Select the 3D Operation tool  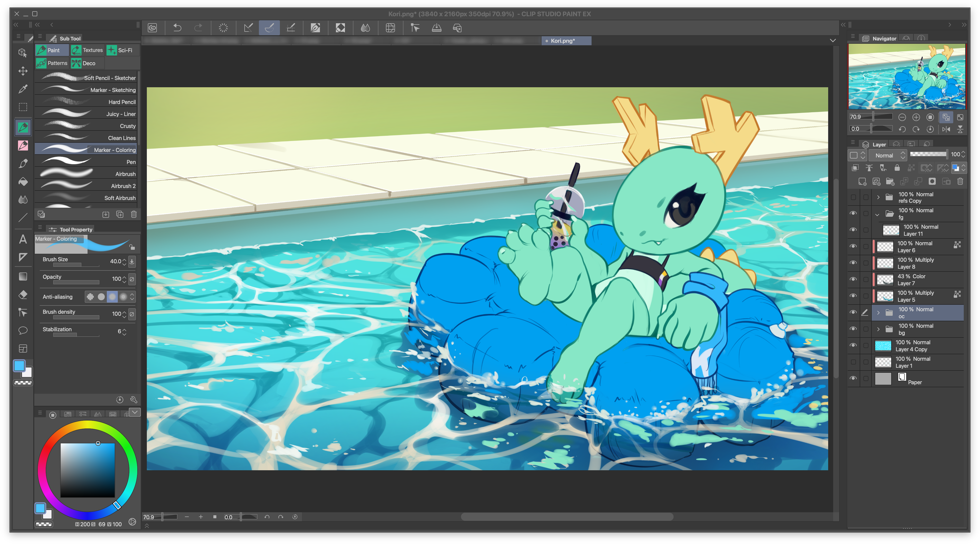point(23,52)
